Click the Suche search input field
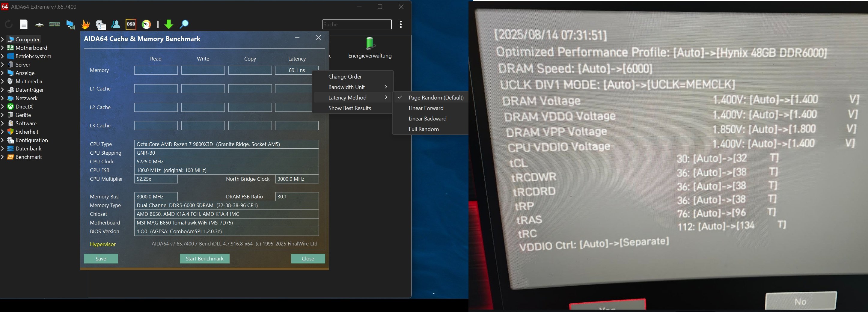The image size is (868, 312). (357, 24)
